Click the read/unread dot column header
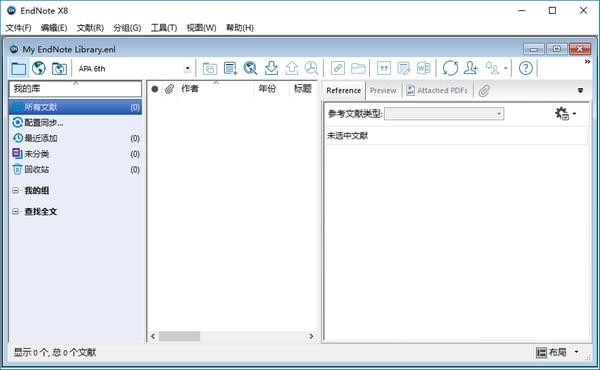Screen dimensions: 600x370 point(155,89)
